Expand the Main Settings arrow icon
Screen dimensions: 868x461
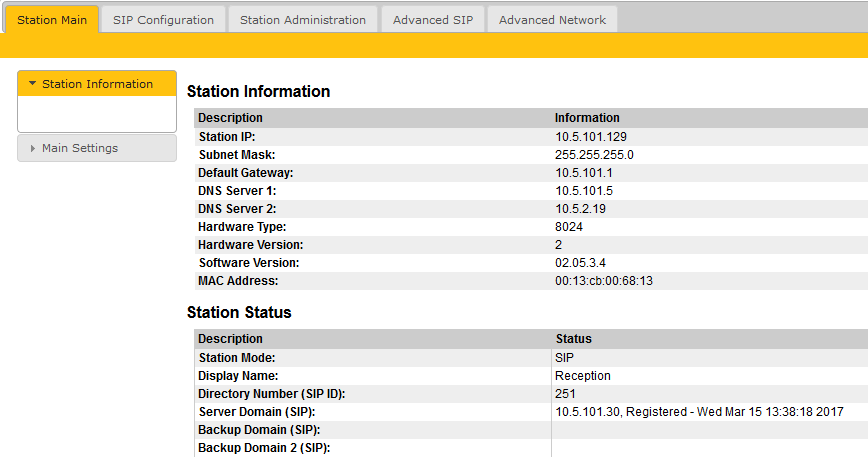click(32, 149)
